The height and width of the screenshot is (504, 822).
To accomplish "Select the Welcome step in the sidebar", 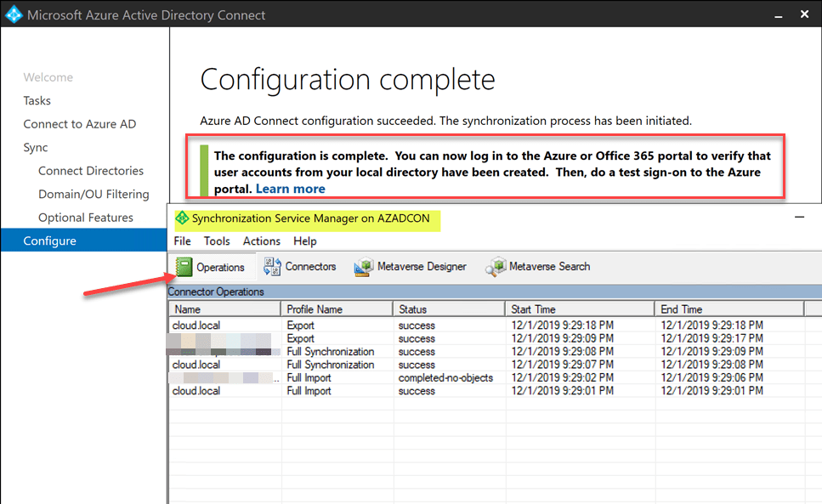I will click(x=48, y=77).
